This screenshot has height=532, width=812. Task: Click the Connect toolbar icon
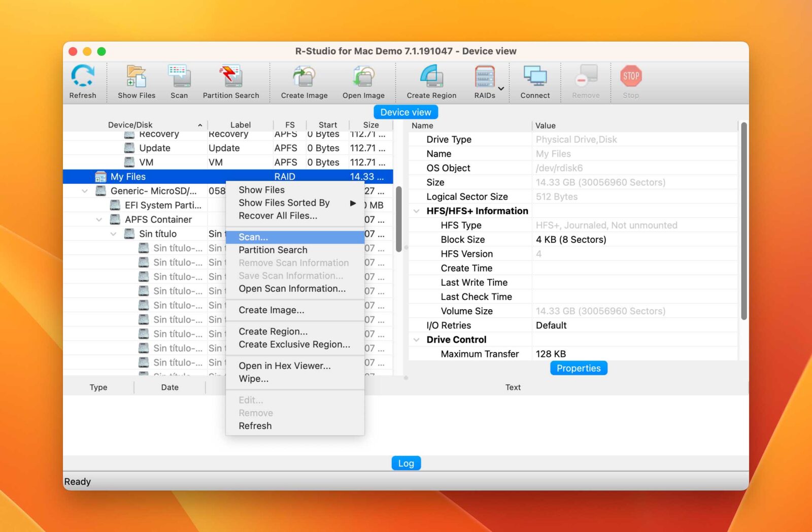pos(534,80)
